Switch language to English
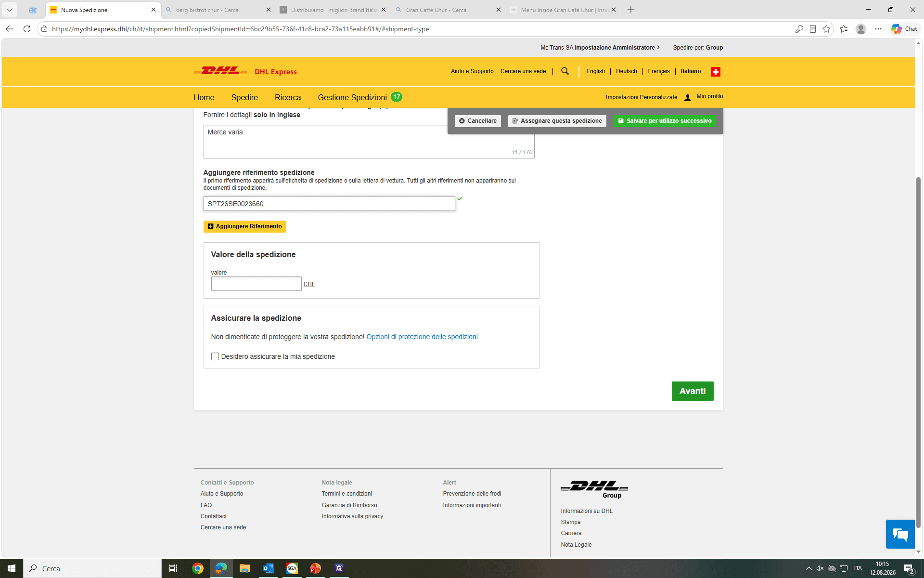The height and width of the screenshot is (578, 924). point(595,71)
